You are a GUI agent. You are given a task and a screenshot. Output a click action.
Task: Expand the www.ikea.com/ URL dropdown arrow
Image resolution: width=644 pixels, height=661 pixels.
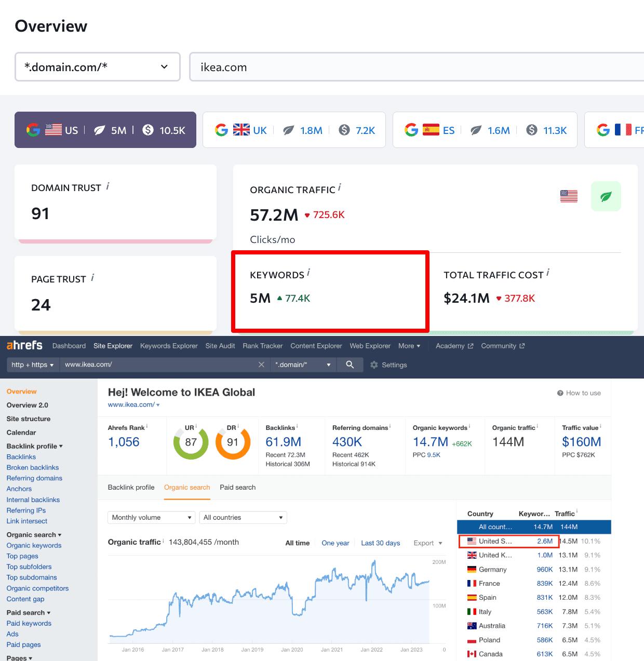point(158,405)
